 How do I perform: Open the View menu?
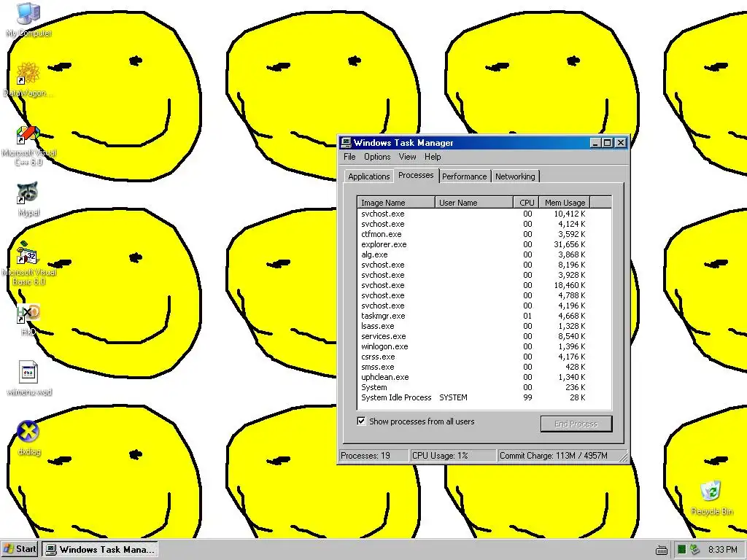click(407, 157)
